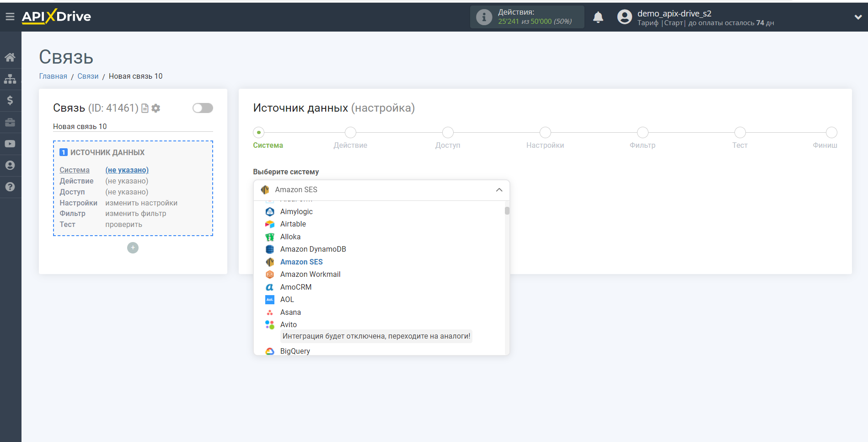The height and width of the screenshot is (442, 868).
Task: Click the Airtable icon in list
Action: [x=270, y=224]
